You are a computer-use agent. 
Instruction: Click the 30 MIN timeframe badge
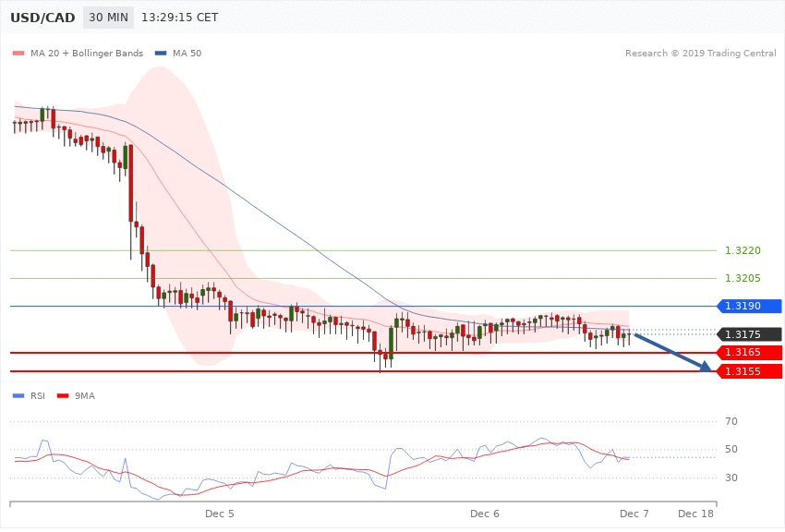coord(107,18)
